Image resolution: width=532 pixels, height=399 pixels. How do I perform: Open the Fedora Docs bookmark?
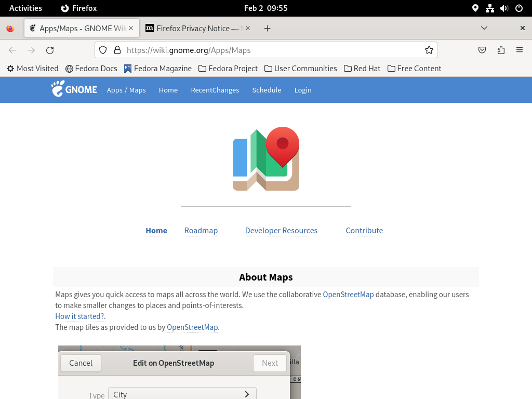pos(91,69)
